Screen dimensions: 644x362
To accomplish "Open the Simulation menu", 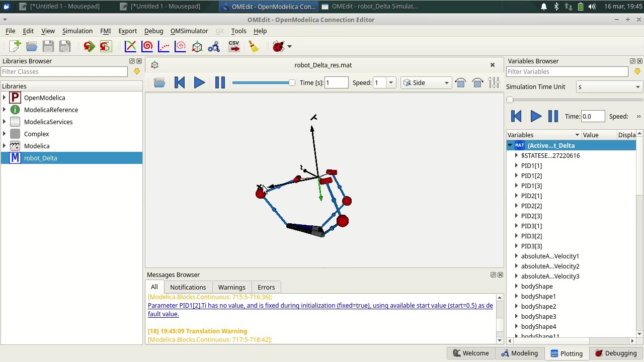I will pos(77,31).
